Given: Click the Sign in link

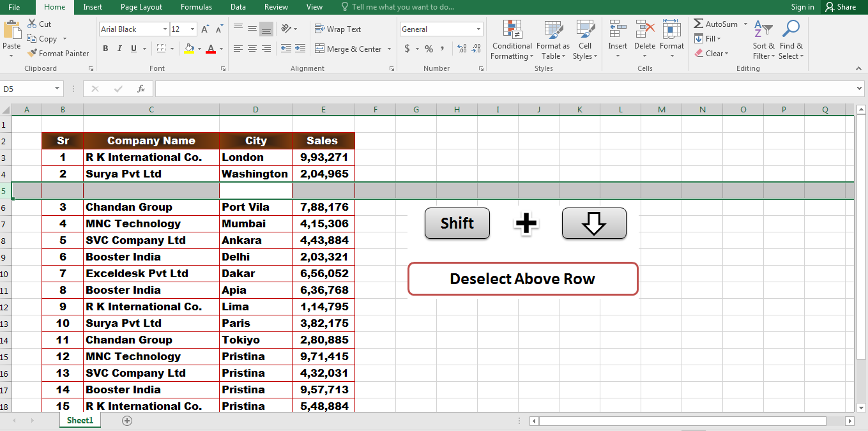Looking at the screenshot, I should click(x=802, y=7).
